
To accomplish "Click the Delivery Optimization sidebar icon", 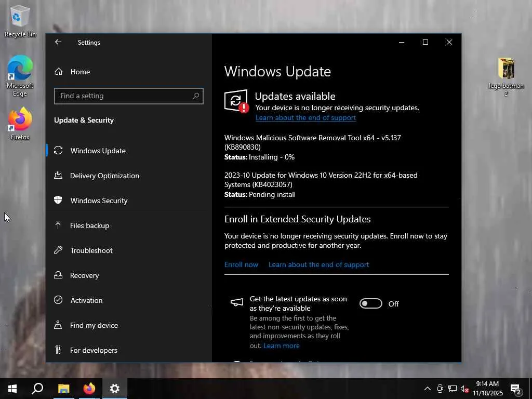I will [58, 175].
